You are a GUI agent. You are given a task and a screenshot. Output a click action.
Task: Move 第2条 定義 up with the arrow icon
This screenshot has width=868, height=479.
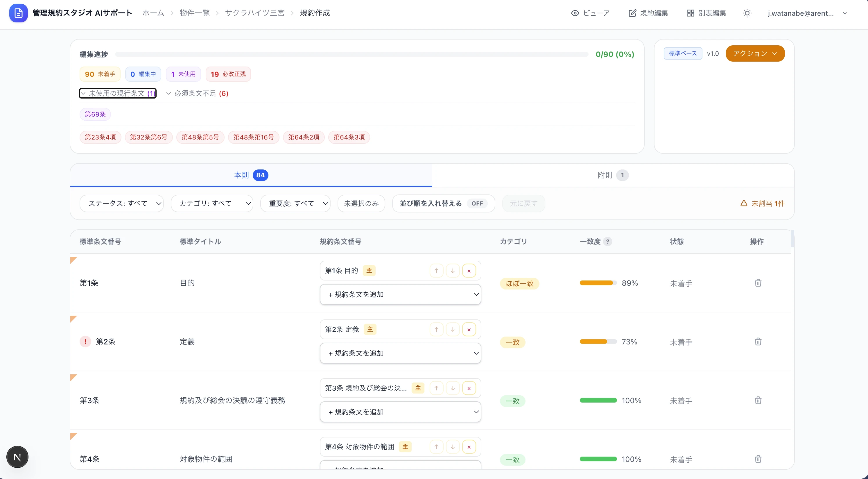(436, 329)
